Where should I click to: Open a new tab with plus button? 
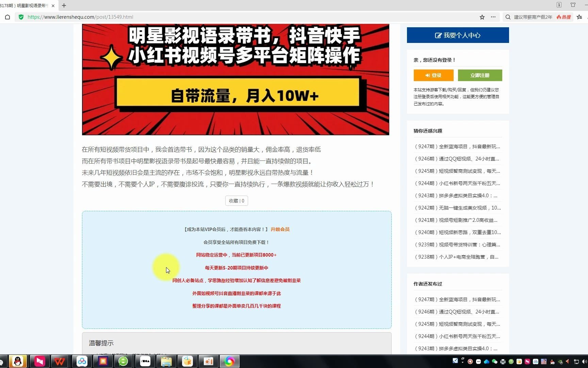click(64, 5)
